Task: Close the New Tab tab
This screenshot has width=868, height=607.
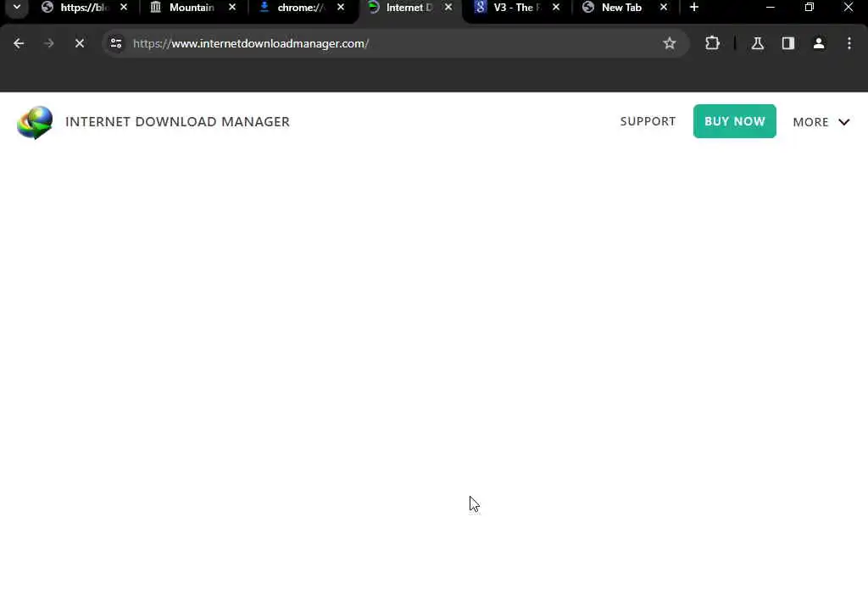Action: [664, 7]
